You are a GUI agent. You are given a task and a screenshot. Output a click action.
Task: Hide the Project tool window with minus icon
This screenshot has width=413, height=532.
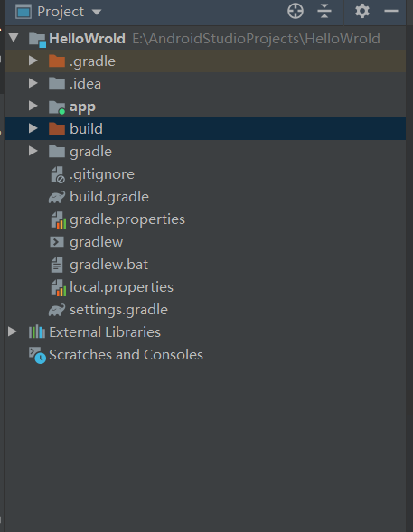tap(391, 11)
